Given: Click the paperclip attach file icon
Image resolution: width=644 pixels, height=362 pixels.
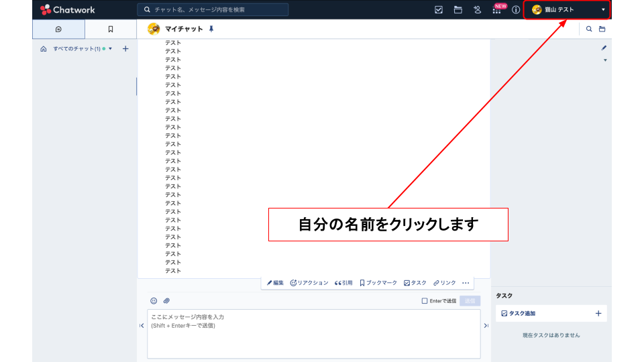Looking at the screenshot, I should click(166, 301).
